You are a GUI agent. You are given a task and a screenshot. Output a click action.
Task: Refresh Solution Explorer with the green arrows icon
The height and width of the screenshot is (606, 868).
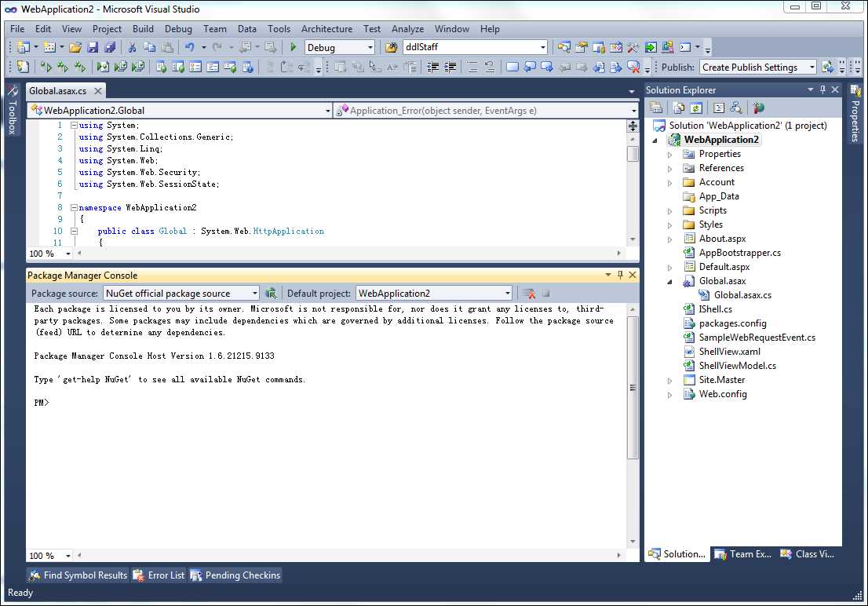click(x=696, y=108)
